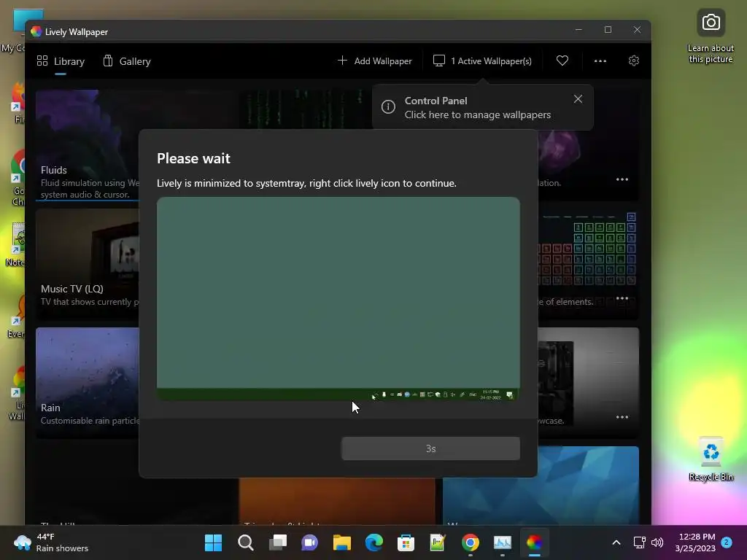Show hidden system tray icons
747x560 pixels.
616,542
